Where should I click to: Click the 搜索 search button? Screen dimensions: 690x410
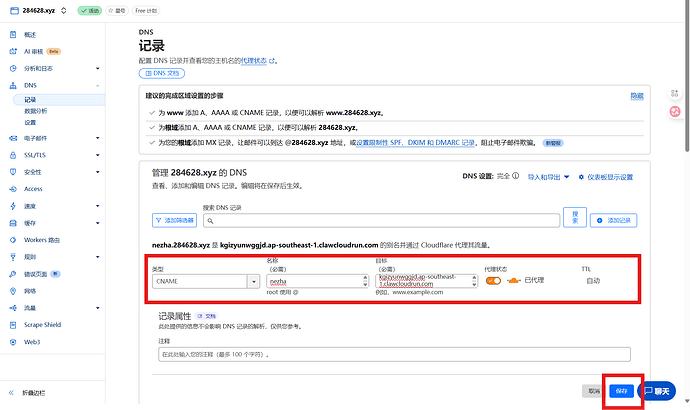pyautogui.click(x=575, y=217)
